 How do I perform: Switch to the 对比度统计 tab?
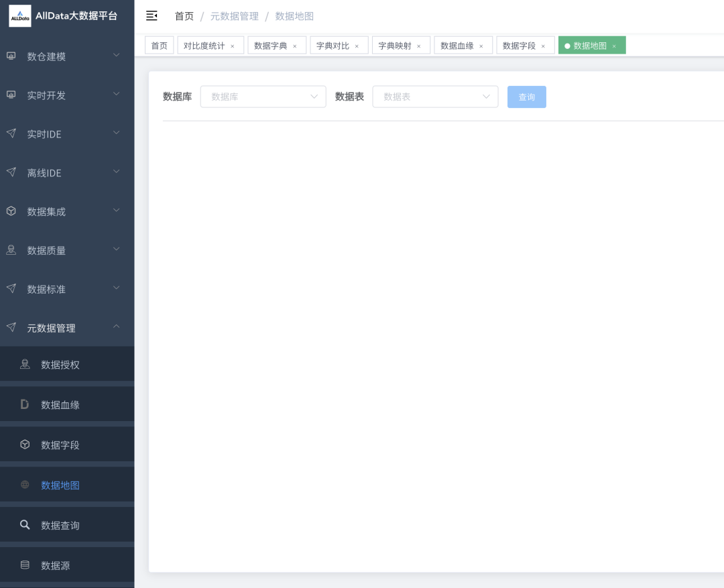tap(204, 46)
